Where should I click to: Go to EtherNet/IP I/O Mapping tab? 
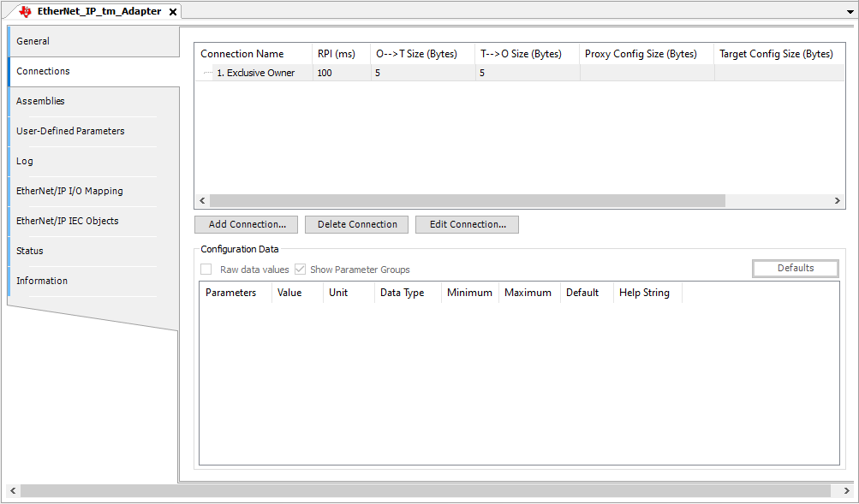pyautogui.click(x=69, y=191)
